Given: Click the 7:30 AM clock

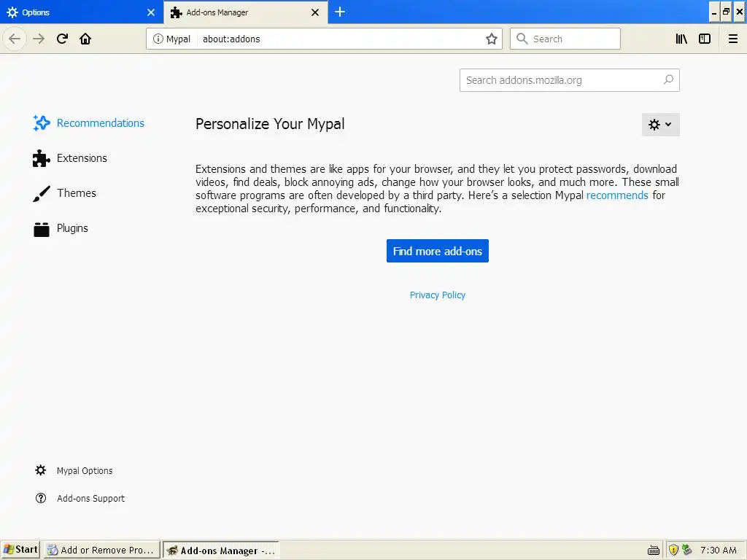Looking at the screenshot, I should coord(719,550).
